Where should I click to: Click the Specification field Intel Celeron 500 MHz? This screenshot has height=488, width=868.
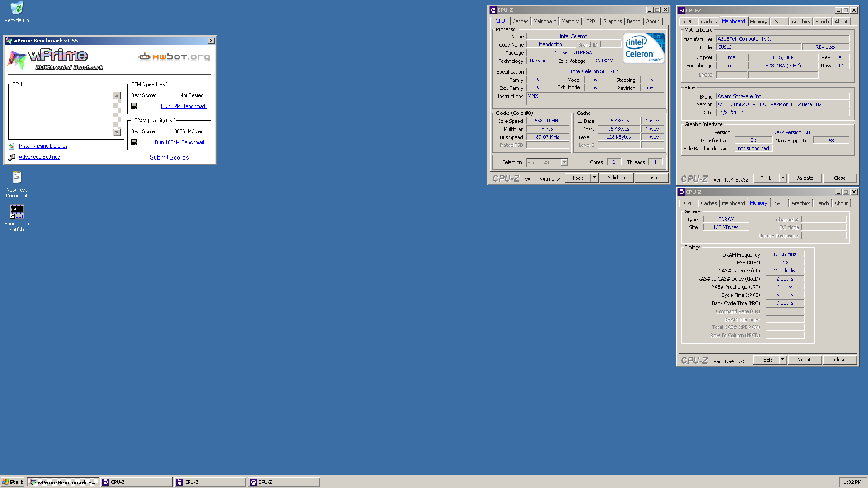tap(595, 71)
